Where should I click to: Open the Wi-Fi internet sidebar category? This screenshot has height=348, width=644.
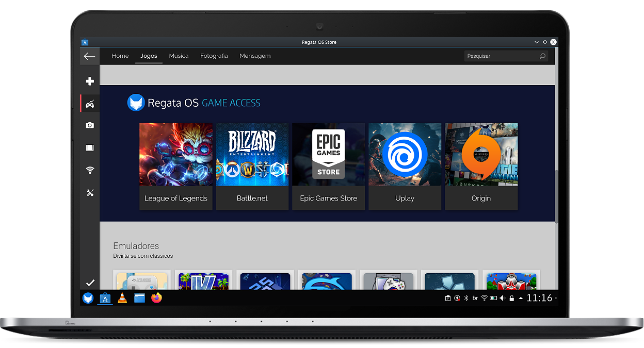click(x=90, y=170)
